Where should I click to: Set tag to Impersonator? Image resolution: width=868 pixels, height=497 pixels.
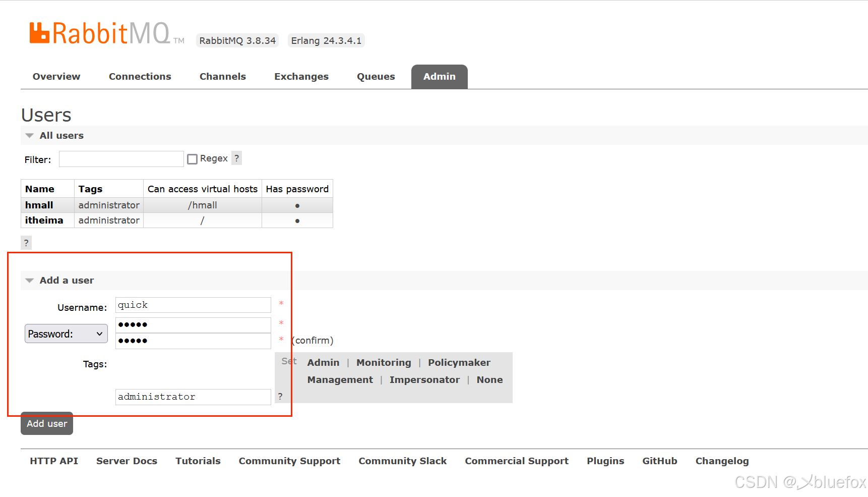(x=424, y=379)
